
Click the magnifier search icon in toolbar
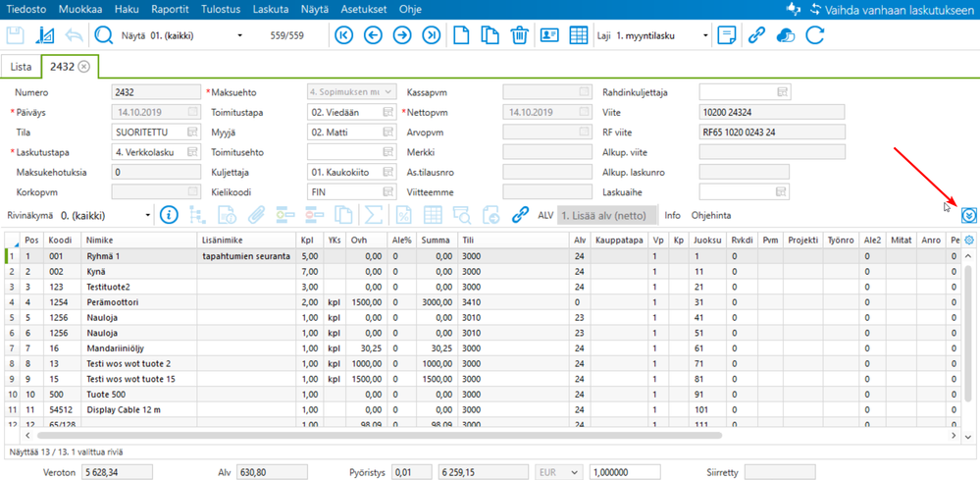coord(103,35)
